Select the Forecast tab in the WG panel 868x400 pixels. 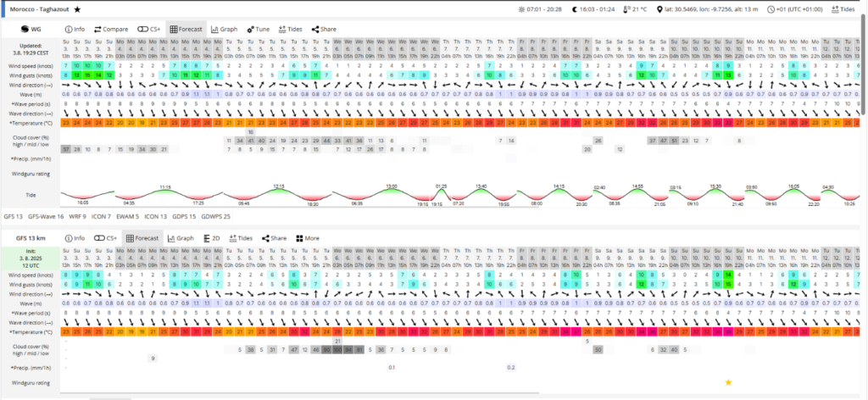(x=186, y=30)
